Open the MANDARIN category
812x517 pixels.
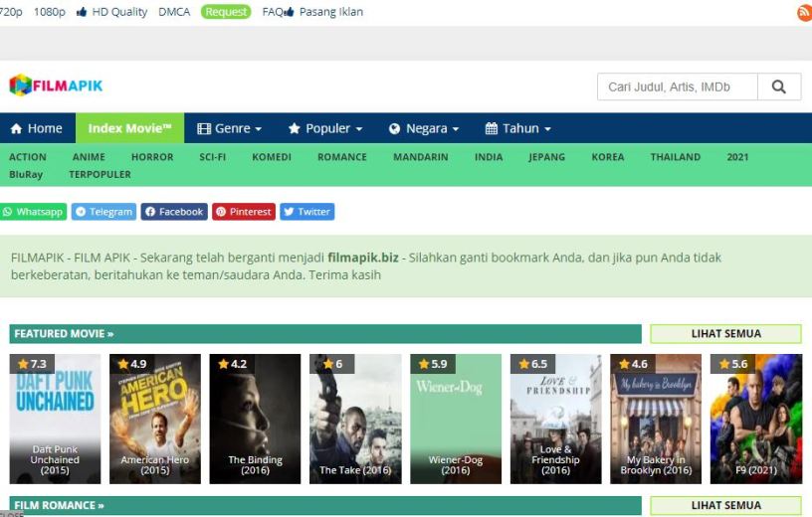[x=421, y=157]
